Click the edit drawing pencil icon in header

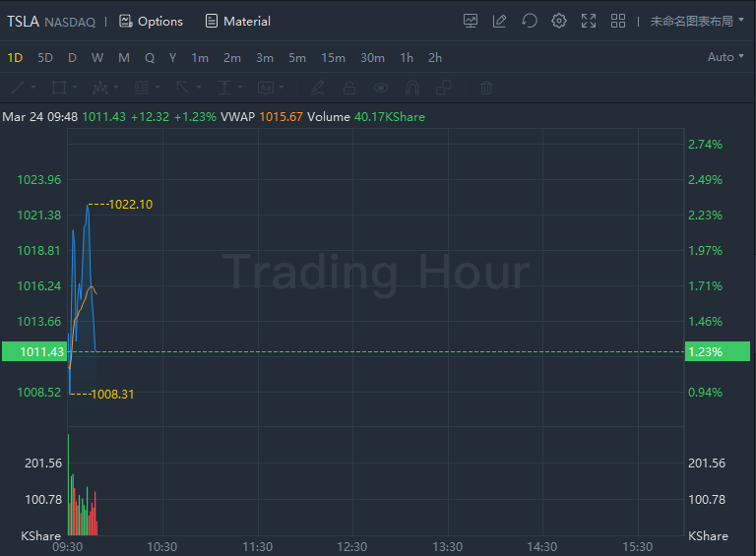click(499, 21)
